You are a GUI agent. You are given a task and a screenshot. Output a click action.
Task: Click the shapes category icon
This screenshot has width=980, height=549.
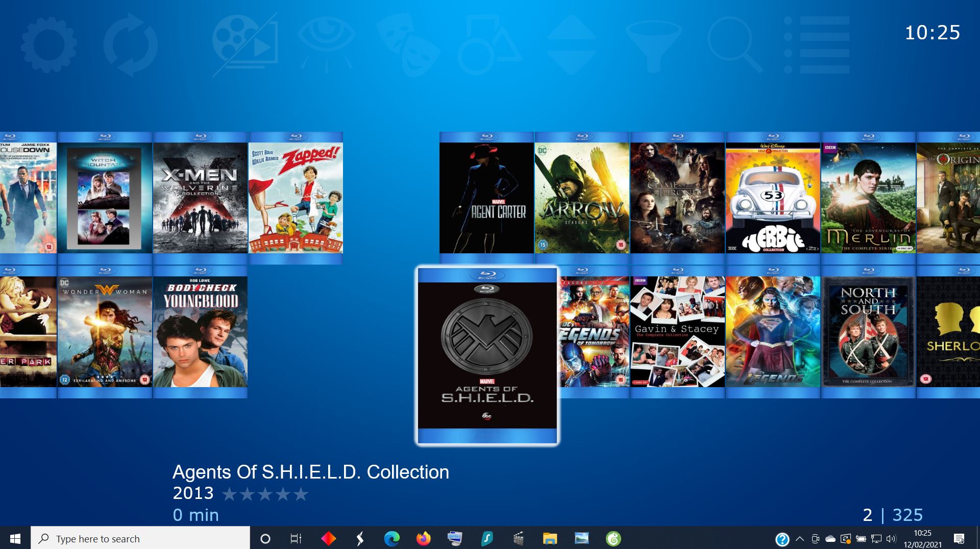489,45
